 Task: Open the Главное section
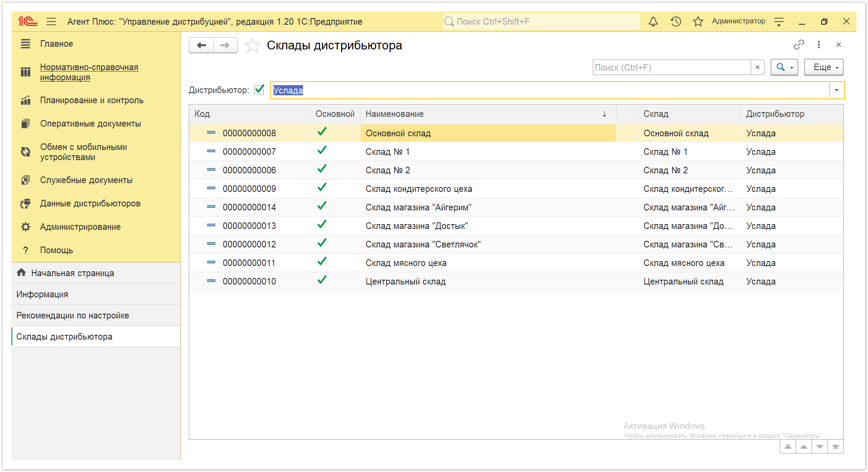(56, 44)
